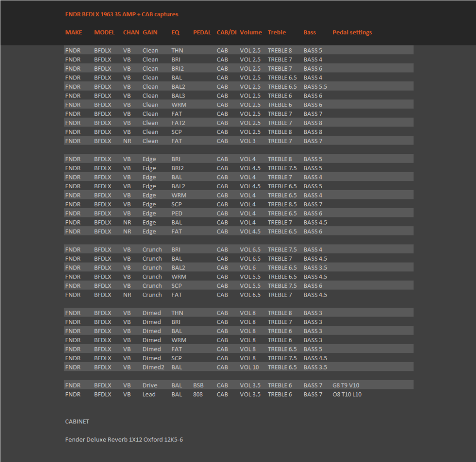This screenshot has width=476, height=462.
Task: Click the PEDAL column header
Action: 202,33
